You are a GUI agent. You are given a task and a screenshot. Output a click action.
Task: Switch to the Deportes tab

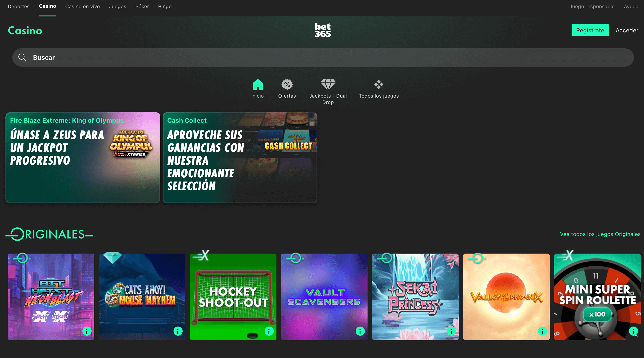[18, 7]
